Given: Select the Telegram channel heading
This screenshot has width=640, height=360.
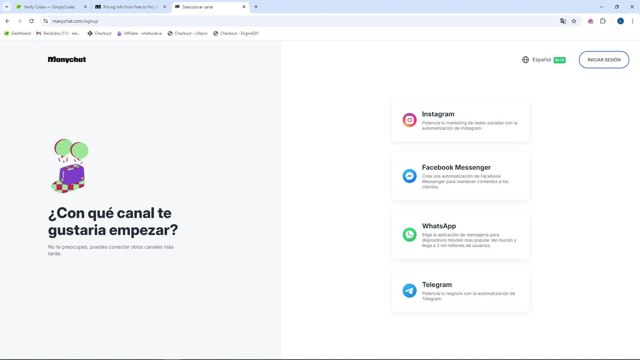Looking at the screenshot, I should (437, 284).
